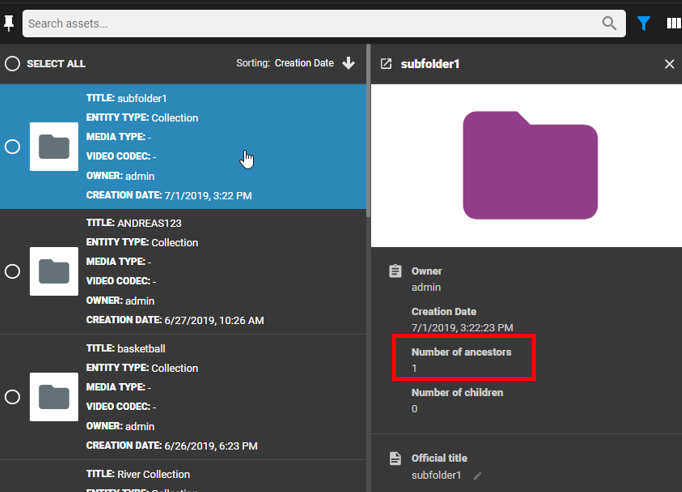Edit official title with pencil icon

click(x=477, y=476)
